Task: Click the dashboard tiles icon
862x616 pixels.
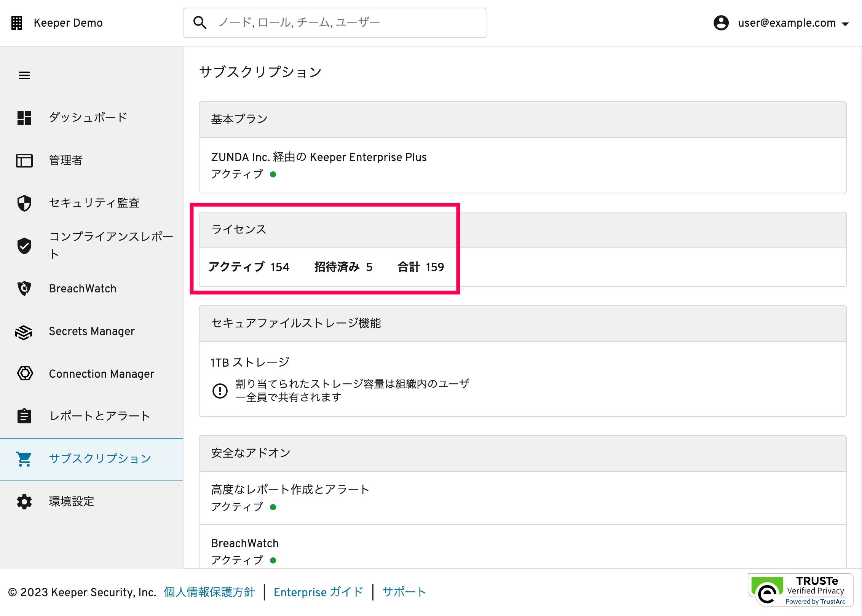Action: pyautogui.click(x=24, y=118)
